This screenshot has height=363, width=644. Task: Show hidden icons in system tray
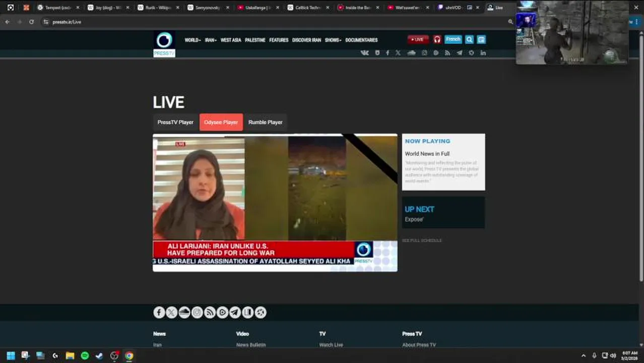pyautogui.click(x=584, y=355)
